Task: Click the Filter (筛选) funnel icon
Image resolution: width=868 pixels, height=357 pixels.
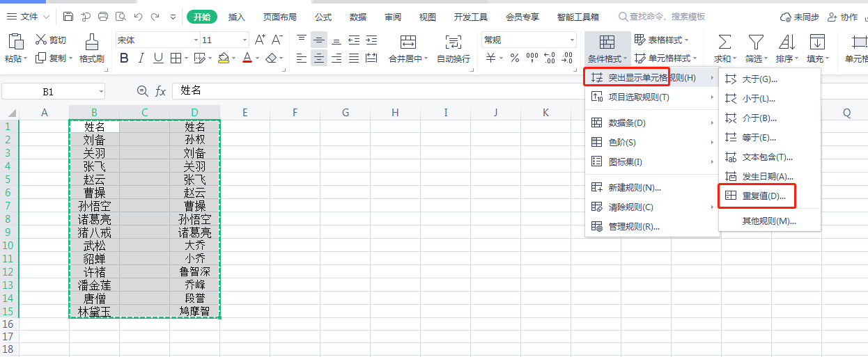Action: 755,42
